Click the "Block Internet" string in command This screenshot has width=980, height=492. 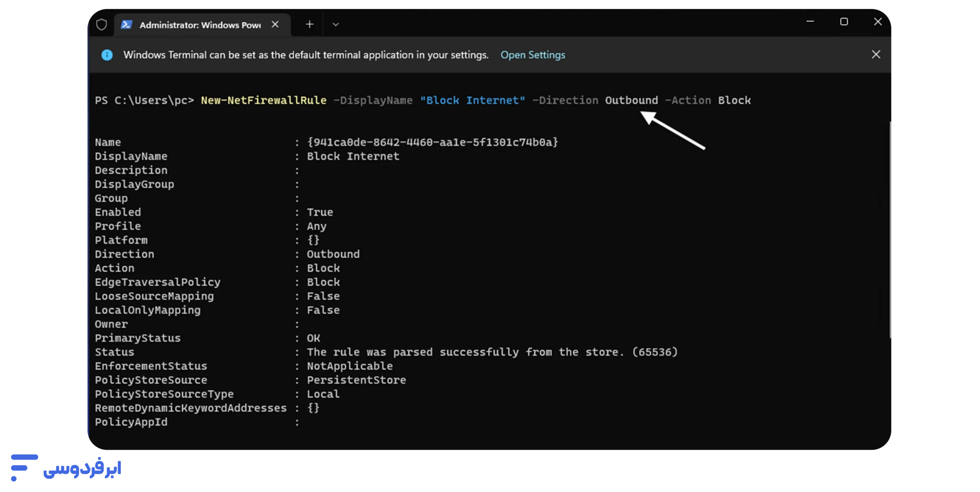472,100
